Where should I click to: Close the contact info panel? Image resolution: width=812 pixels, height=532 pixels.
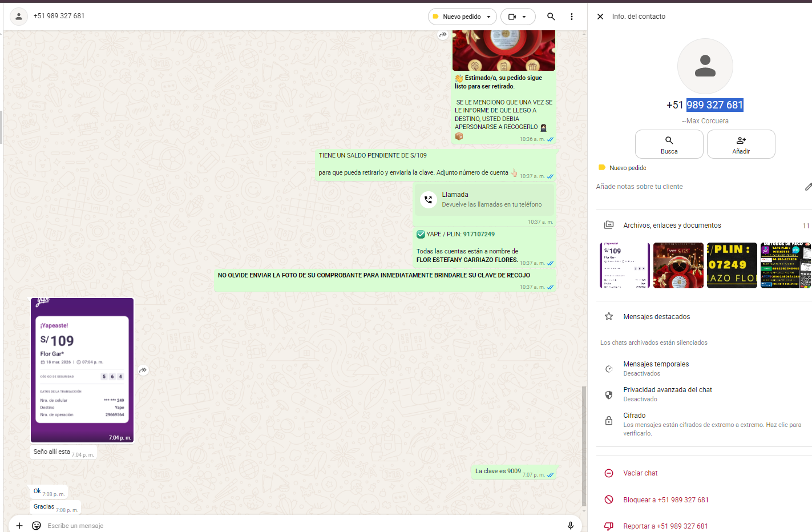pyautogui.click(x=600, y=17)
